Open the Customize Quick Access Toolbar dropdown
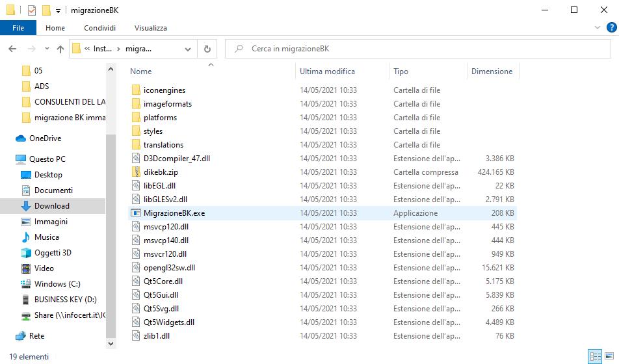The width and height of the screenshot is (619, 364). [58, 11]
